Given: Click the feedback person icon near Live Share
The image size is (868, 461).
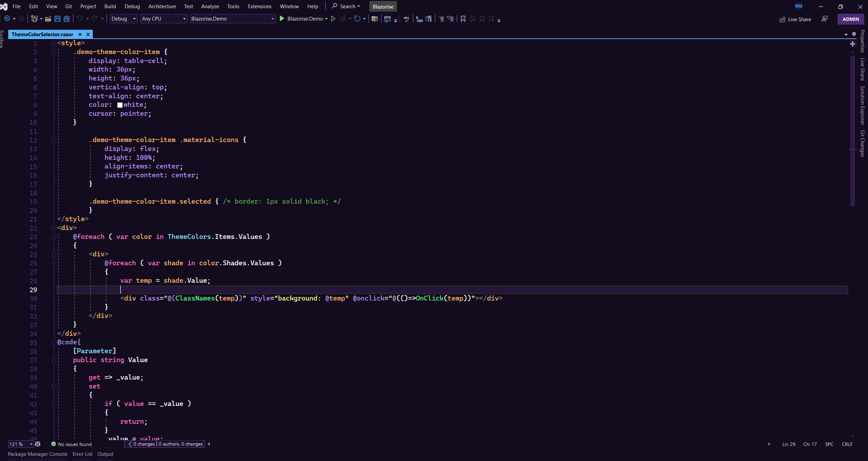Looking at the screenshot, I should pos(825,19).
